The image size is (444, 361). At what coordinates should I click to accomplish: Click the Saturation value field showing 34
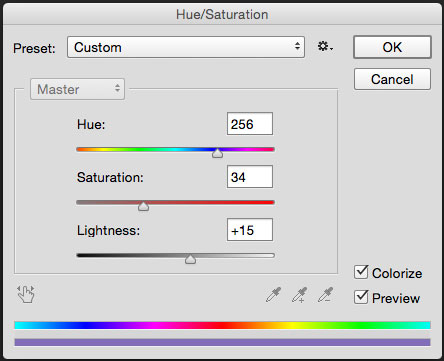click(250, 177)
